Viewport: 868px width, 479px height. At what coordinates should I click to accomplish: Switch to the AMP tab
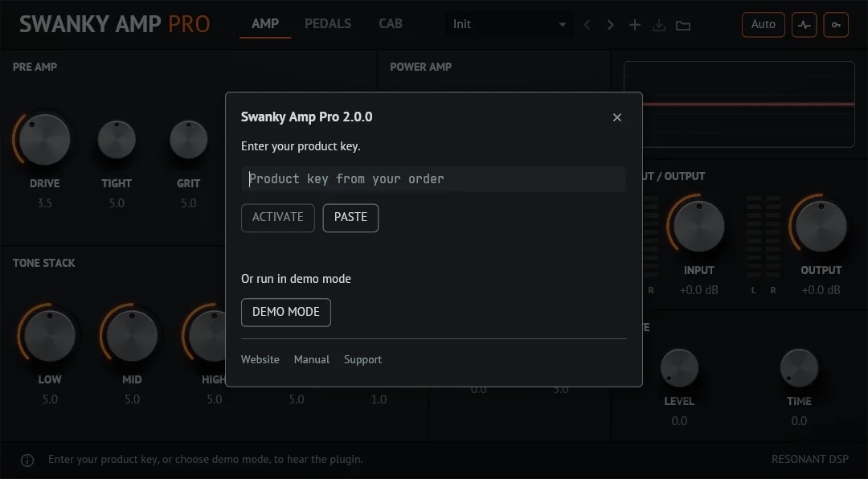click(x=265, y=24)
